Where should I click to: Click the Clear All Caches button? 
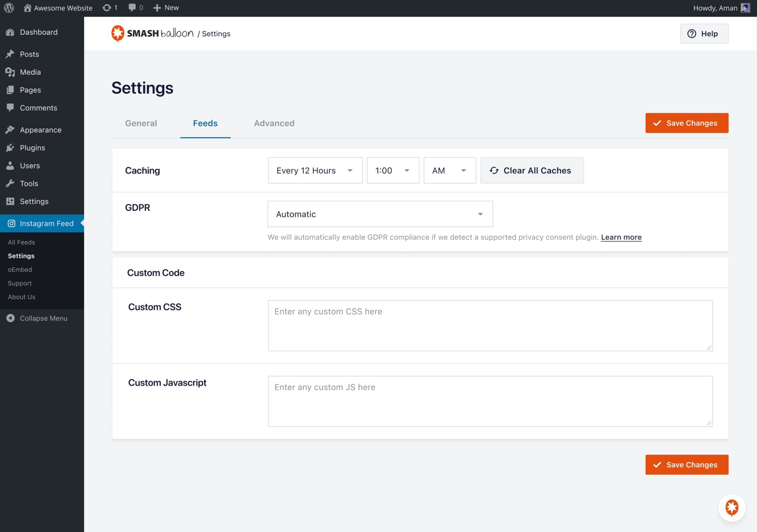(532, 170)
